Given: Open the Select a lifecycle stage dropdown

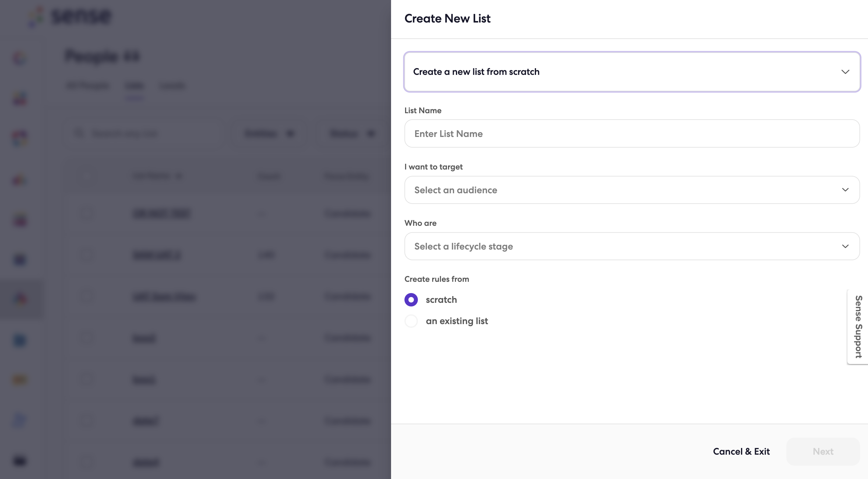Looking at the screenshot, I should (632, 246).
